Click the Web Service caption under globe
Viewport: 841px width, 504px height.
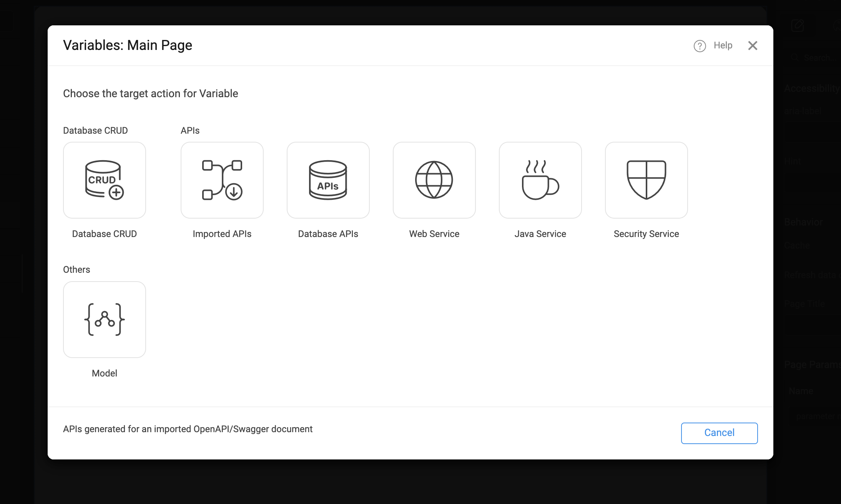point(434,234)
